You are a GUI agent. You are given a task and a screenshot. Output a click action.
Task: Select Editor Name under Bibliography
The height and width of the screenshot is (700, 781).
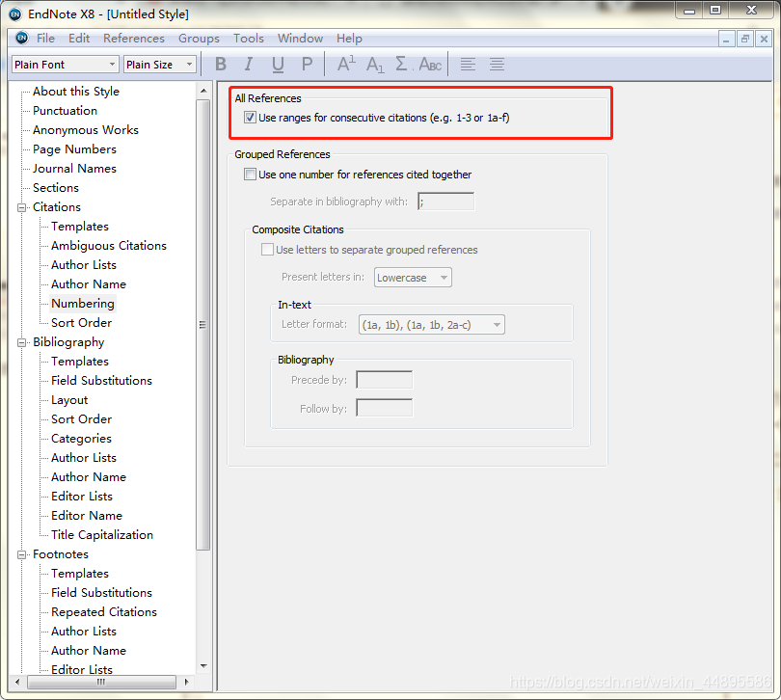click(87, 516)
